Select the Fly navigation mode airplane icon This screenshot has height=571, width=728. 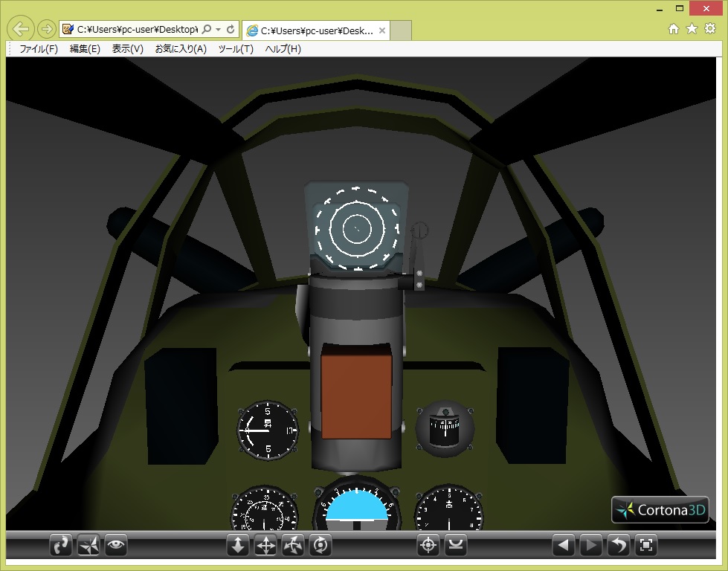click(x=88, y=546)
